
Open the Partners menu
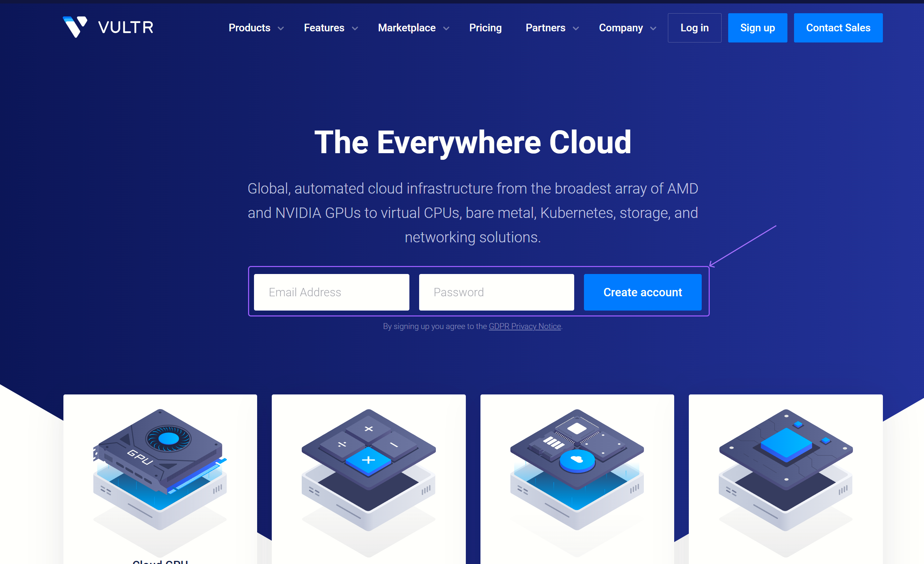[x=545, y=28]
